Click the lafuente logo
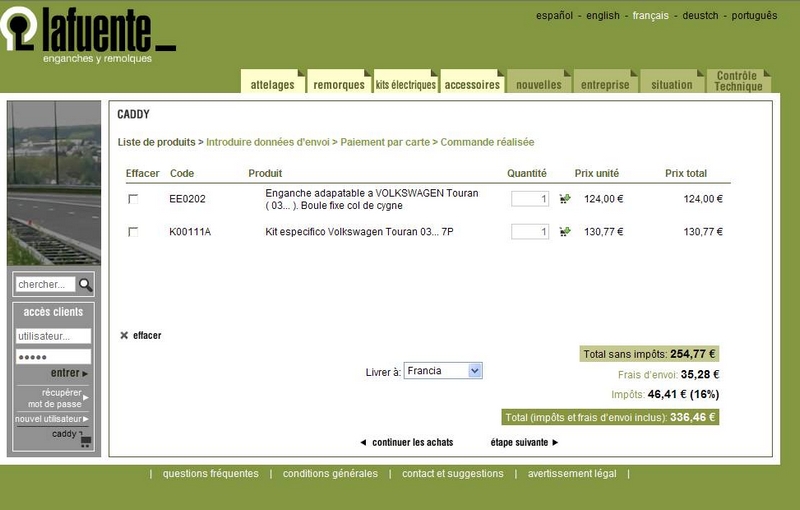800x510 pixels. (x=88, y=35)
